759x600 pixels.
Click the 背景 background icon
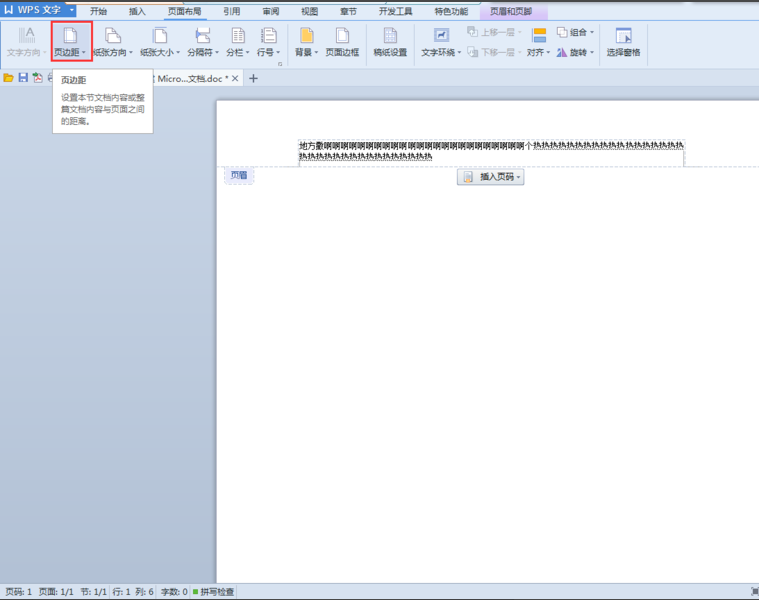coord(306,35)
